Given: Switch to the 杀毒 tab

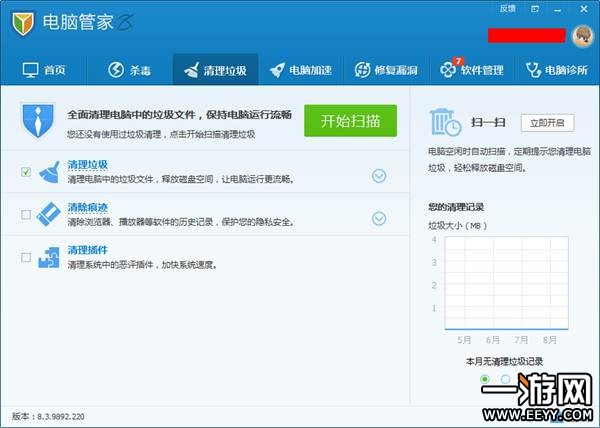Looking at the screenshot, I should point(129,70).
